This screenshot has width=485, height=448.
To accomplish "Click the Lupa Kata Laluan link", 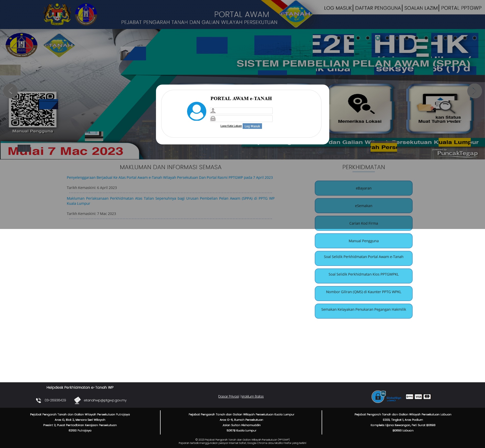I will coord(231,126).
